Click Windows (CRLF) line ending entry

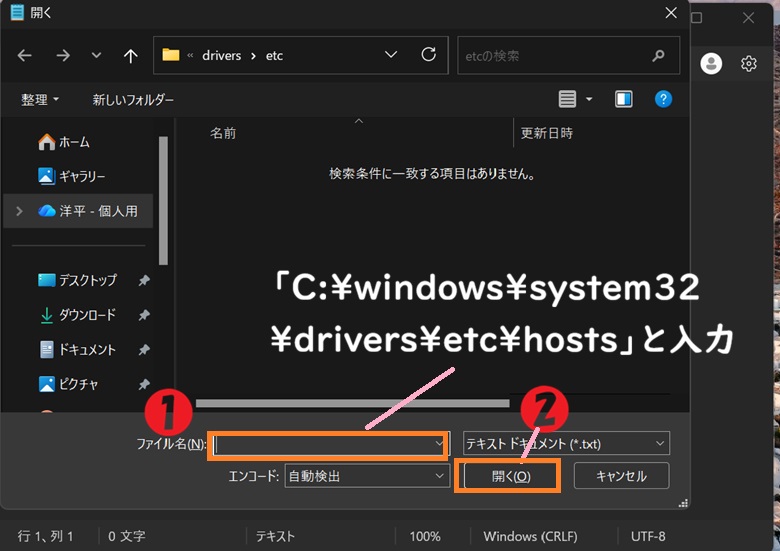[x=530, y=536]
